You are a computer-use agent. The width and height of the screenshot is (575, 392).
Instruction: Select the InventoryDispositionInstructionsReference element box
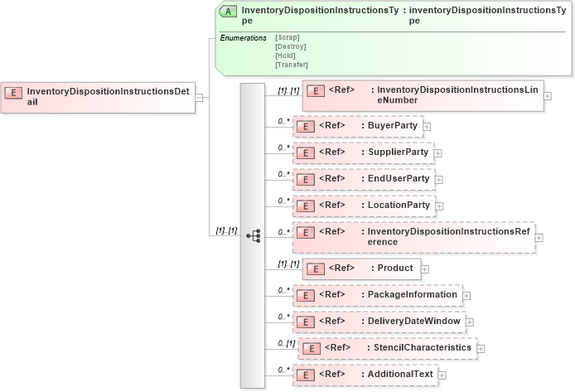tap(413, 237)
